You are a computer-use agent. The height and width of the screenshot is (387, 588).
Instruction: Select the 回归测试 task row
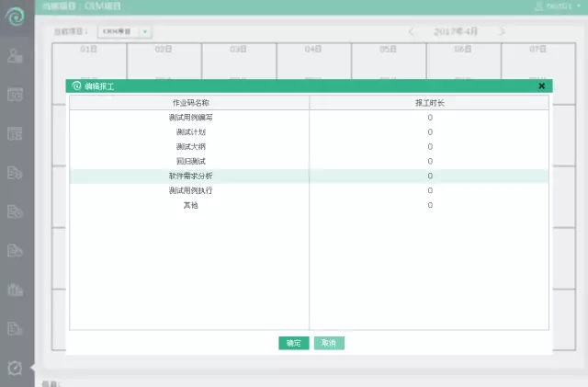[x=309, y=162]
